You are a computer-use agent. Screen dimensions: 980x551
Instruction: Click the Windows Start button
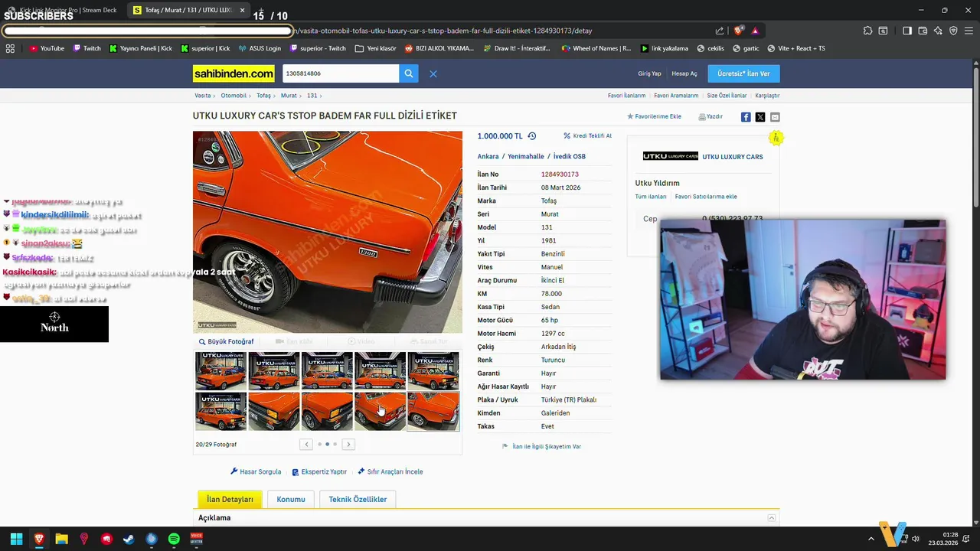pyautogui.click(x=16, y=539)
